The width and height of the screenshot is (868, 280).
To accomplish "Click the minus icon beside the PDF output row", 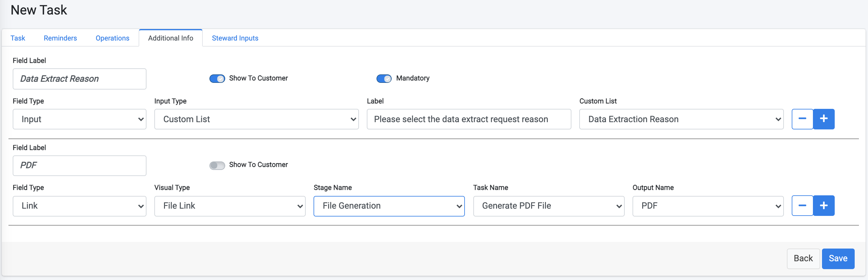I will click(x=802, y=206).
